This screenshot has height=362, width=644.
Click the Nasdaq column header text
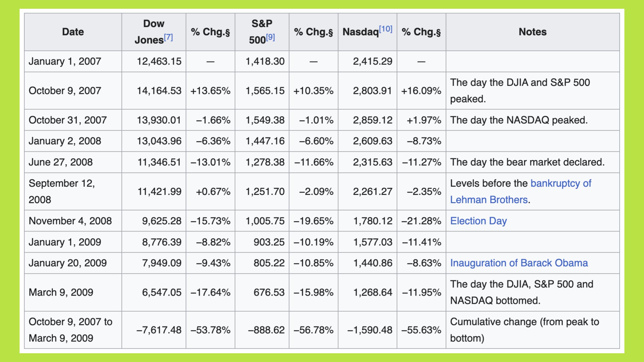[361, 32]
